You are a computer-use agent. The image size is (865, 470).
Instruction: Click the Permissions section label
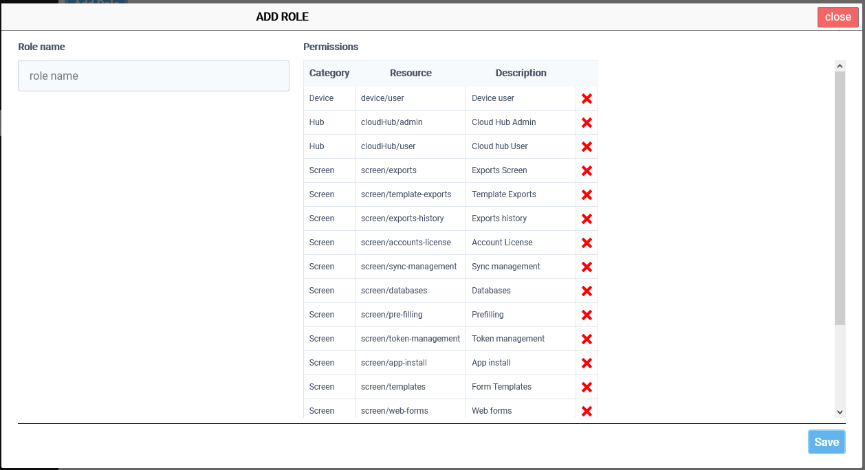330,47
